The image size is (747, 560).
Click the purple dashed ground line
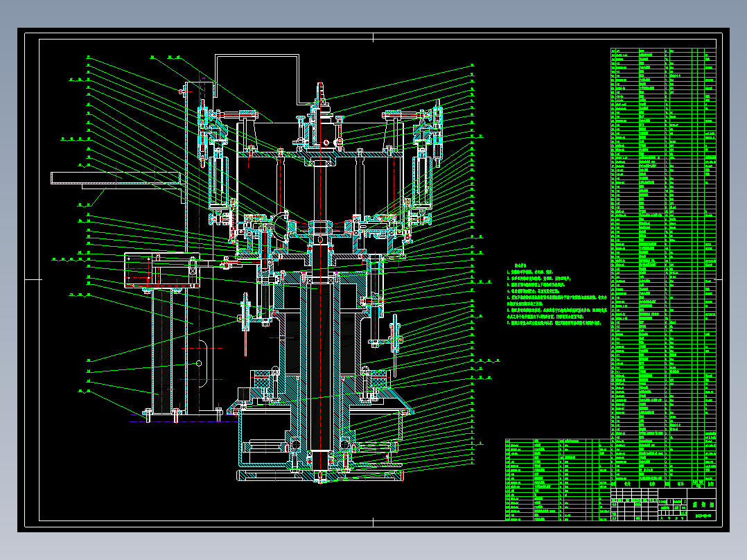pyautogui.click(x=184, y=421)
